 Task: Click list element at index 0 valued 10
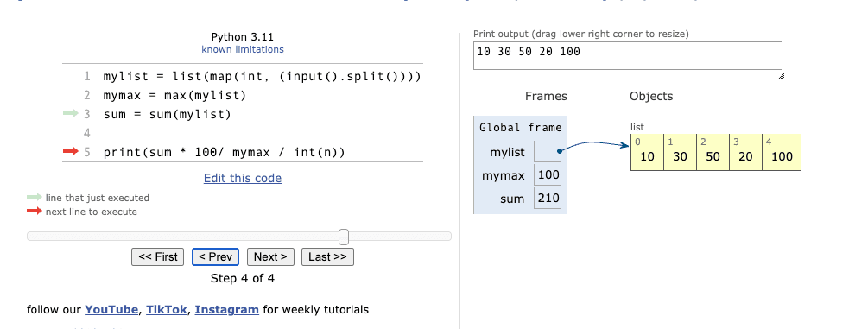647,152
